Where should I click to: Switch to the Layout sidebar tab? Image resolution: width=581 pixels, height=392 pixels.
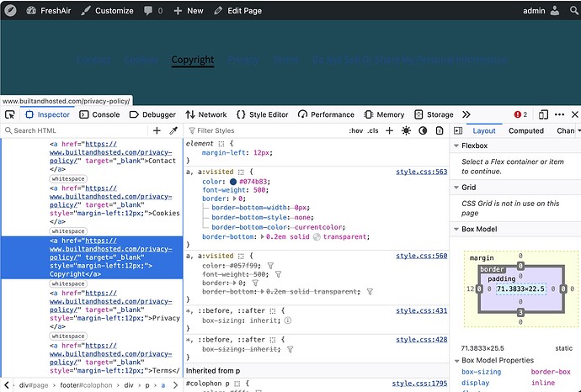click(x=484, y=130)
